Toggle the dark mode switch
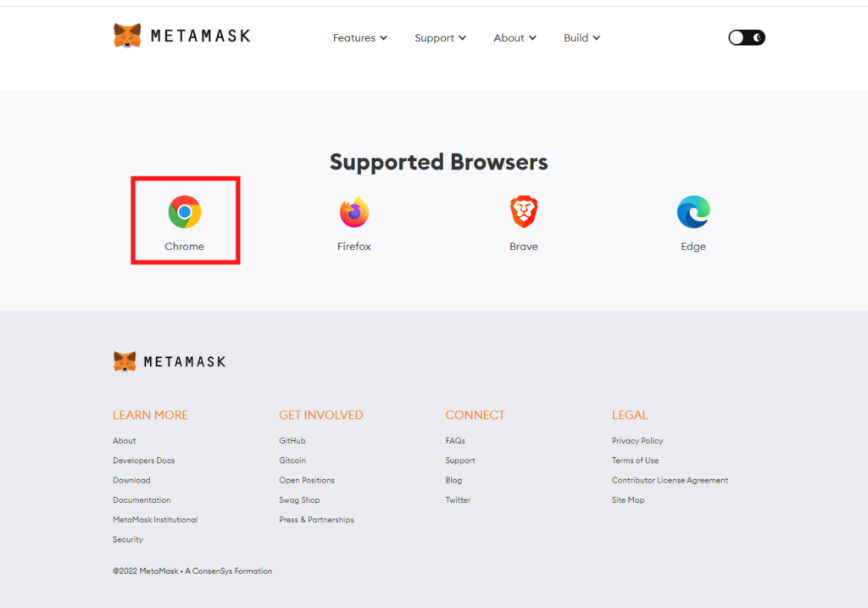This screenshot has height=608, width=868. point(747,37)
